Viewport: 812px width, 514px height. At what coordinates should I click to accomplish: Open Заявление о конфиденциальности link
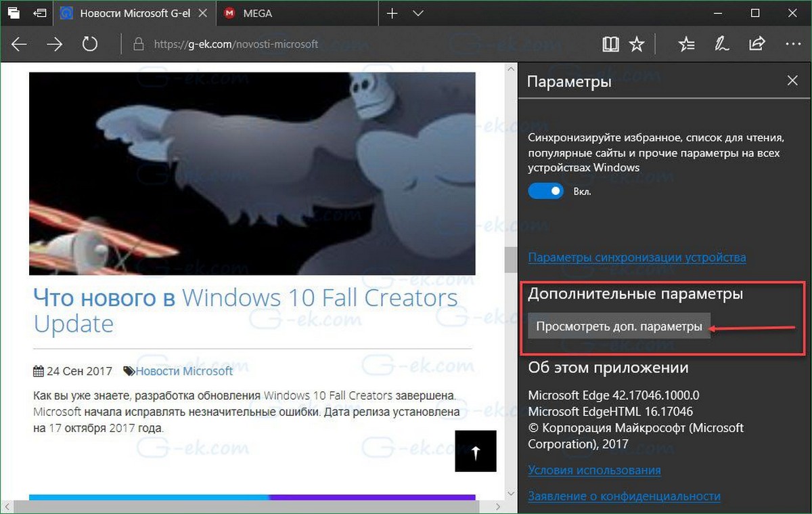point(624,496)
